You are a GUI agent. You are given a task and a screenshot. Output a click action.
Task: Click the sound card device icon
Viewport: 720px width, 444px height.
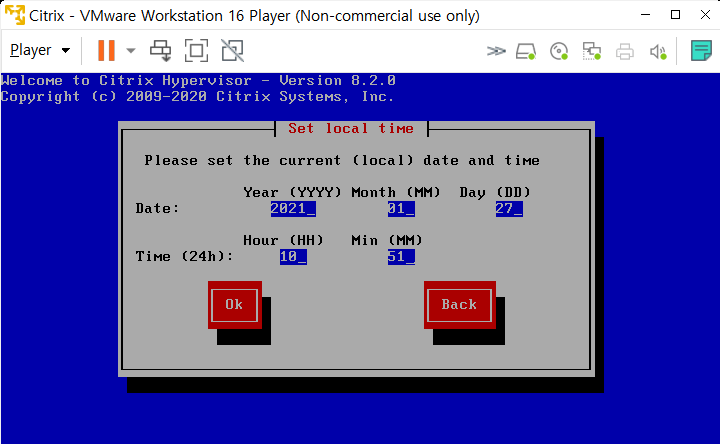click(658, 51)
